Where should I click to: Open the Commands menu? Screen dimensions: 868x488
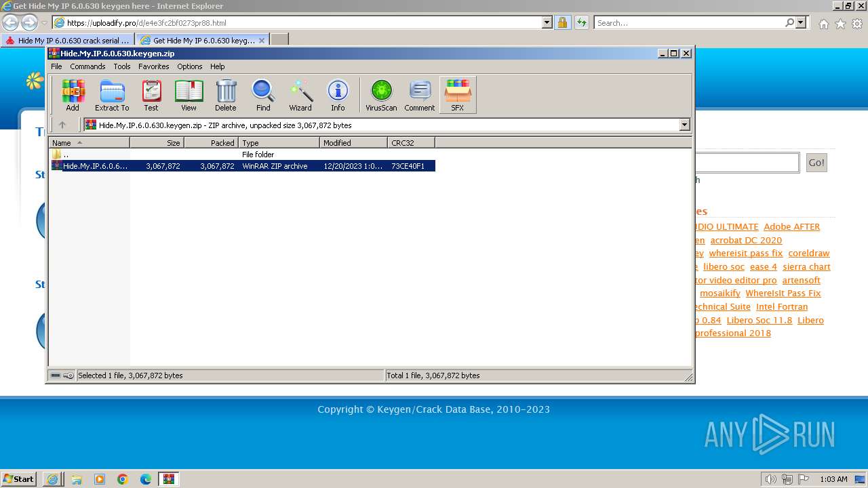coord(87,66)
